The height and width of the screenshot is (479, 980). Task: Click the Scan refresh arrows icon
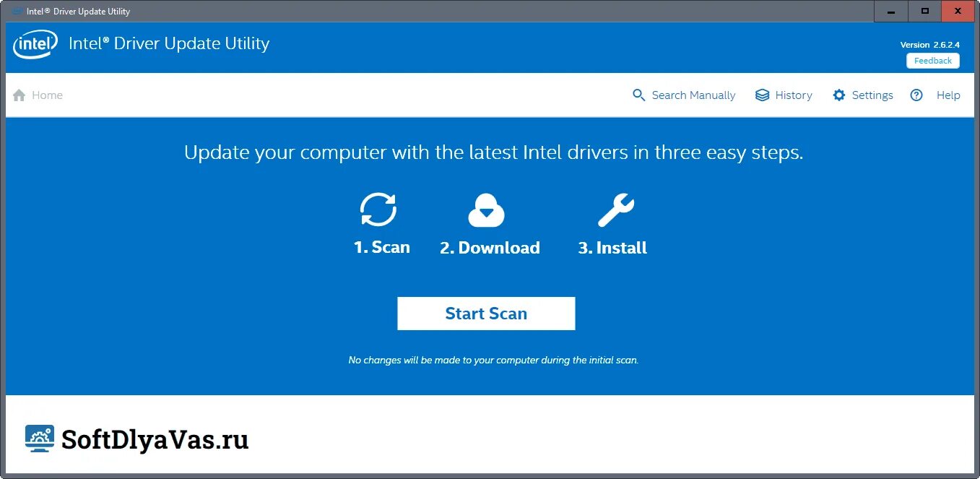point(378,210)
